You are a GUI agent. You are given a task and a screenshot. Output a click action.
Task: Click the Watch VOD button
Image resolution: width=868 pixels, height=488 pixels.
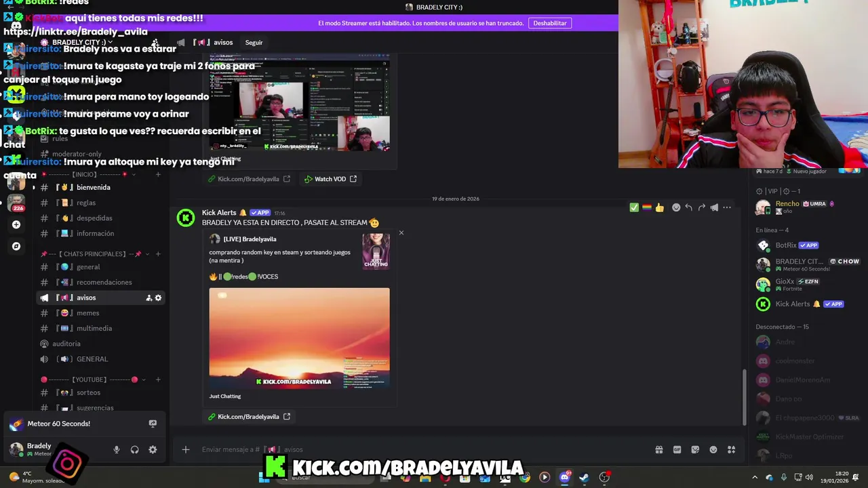click(x=330, y=179)
